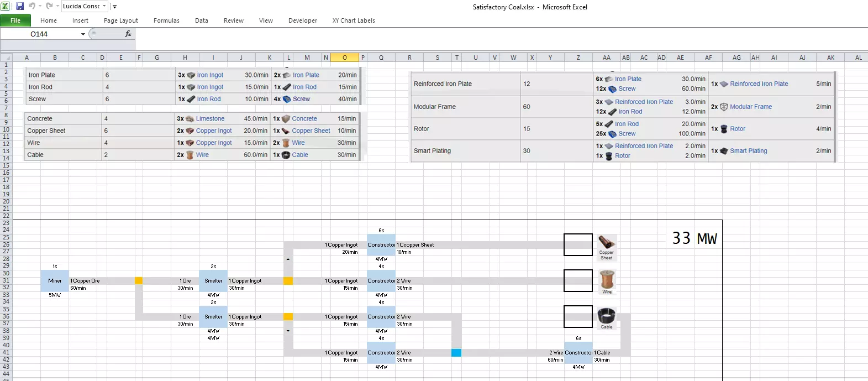Follow the Concrete hyperlink beside 15/min
This screenshot has height=381, width=868.
tap(304, 119)
